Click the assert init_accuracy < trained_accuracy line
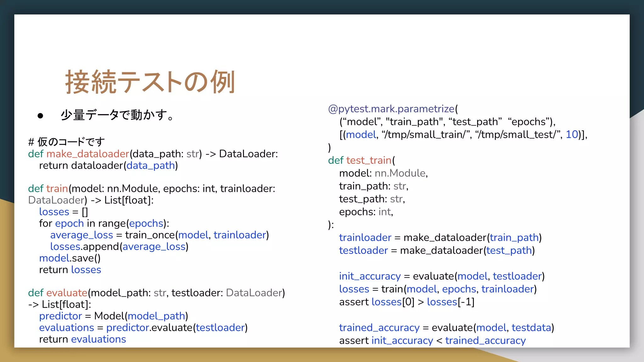This screenshot has width=644, height=362. [x=432, y=341]
